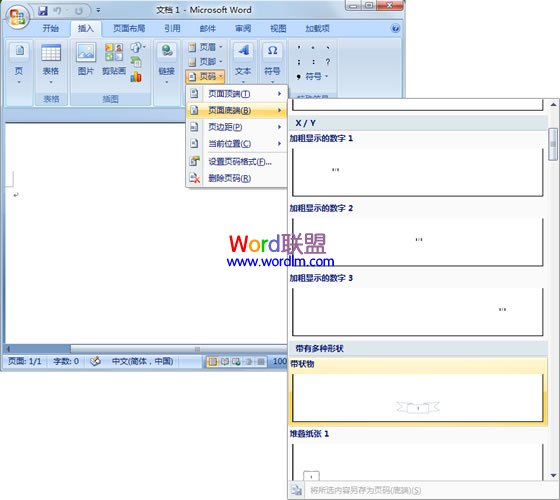Open Word Help question mark icon
The height and width of the screenshot is (500, 560).
[x=395, y=28]
